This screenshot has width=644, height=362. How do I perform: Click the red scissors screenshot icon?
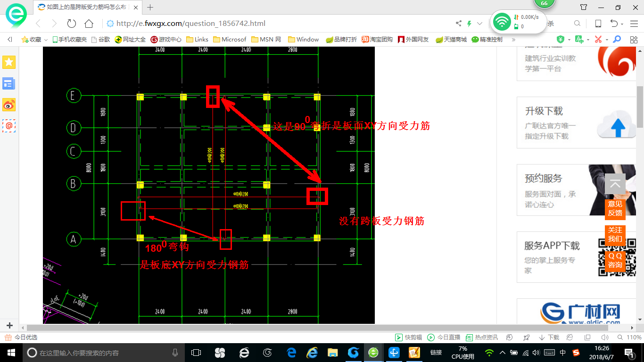coord(598,40)
